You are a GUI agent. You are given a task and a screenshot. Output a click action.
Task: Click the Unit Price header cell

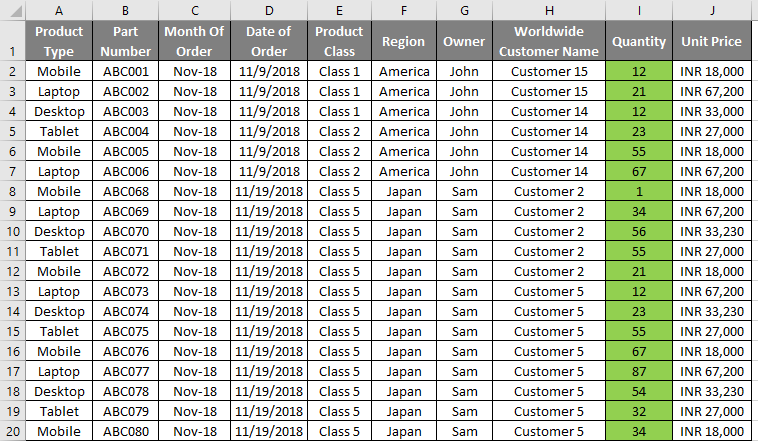coord(712,41)
